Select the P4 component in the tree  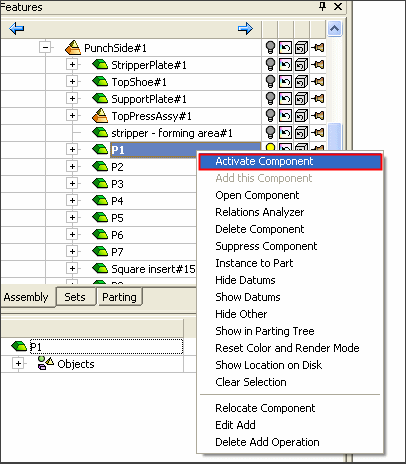point(117,201)
